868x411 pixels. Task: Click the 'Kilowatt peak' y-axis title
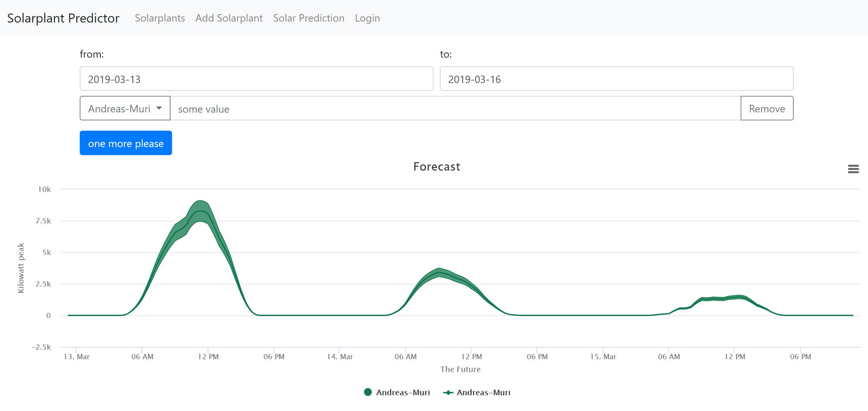21,268
